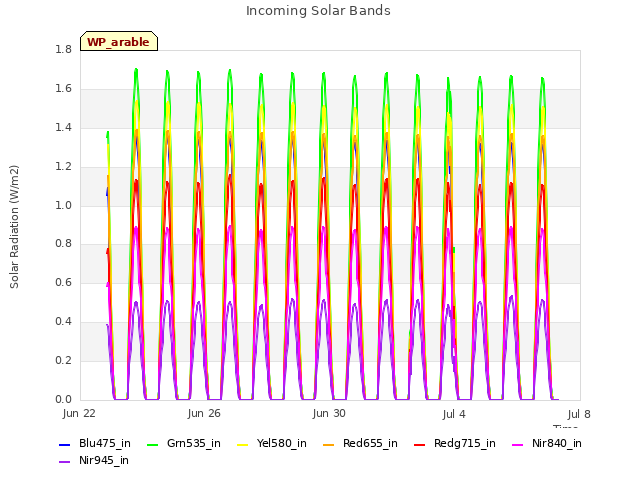Click the Nir945_in legend entry
The width and height of the screenshot is (640, 480).
tap(94, 461)
